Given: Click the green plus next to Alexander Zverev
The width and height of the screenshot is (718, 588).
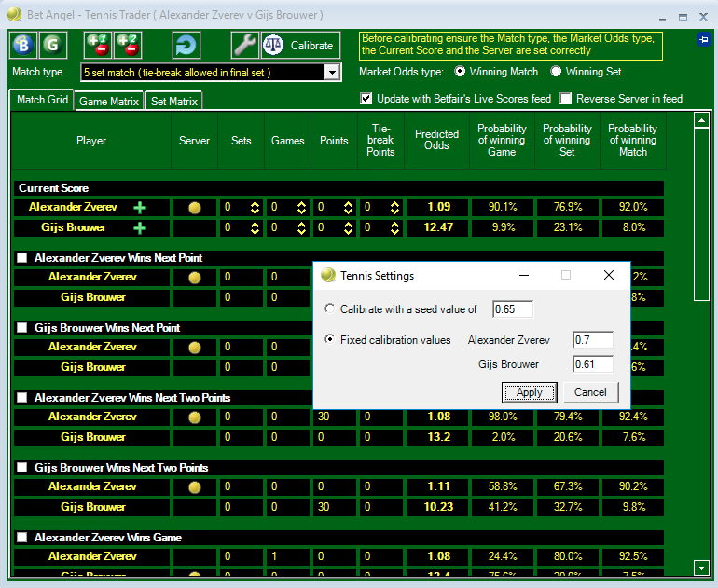Looking at the screenshot, I should coord(140,208).
